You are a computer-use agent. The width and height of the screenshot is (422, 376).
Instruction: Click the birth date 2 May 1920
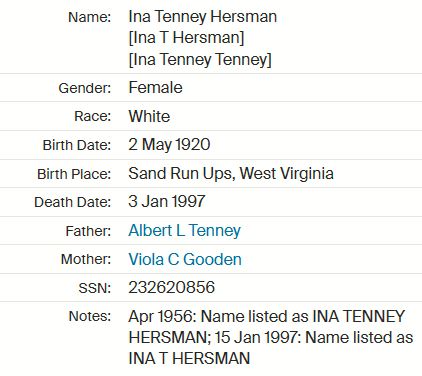click(x=169, y=145)
